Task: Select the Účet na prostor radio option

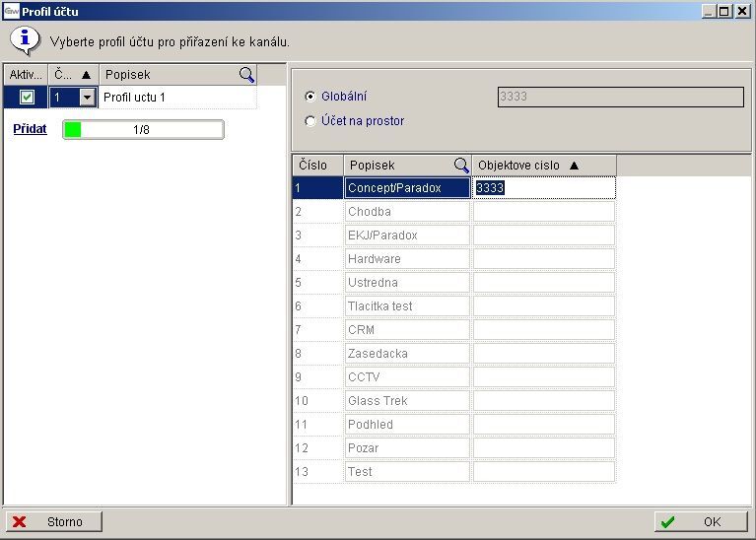Action: 310,121
